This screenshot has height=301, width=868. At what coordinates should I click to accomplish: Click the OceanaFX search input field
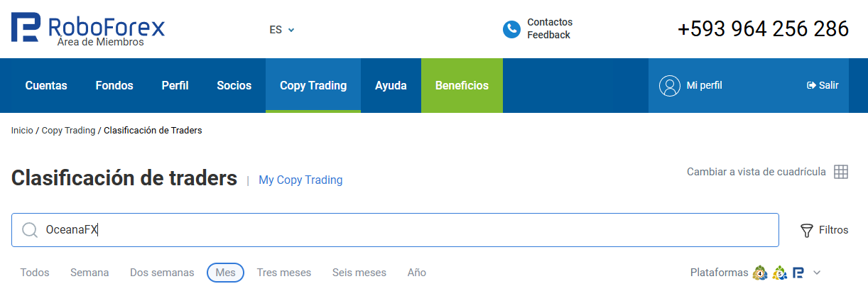pyautogui.click(x=395, y=230)
